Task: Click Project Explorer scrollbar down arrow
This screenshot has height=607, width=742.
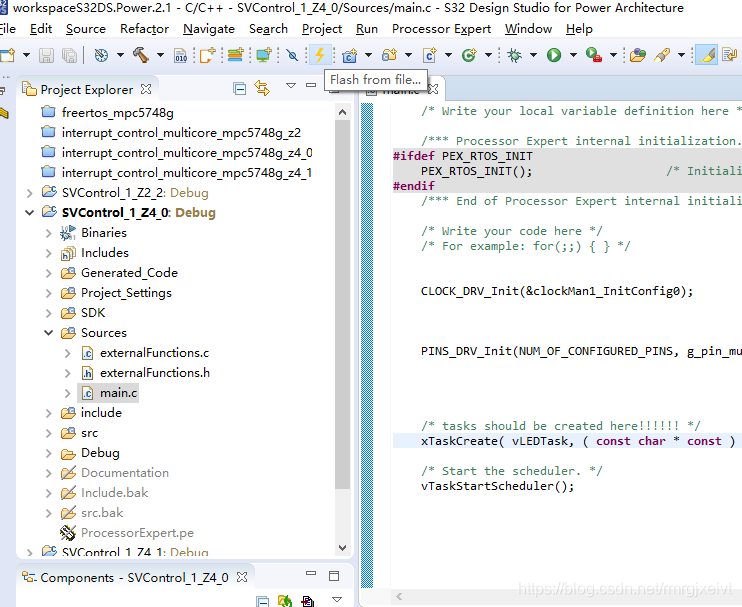Action: [342, 547]
